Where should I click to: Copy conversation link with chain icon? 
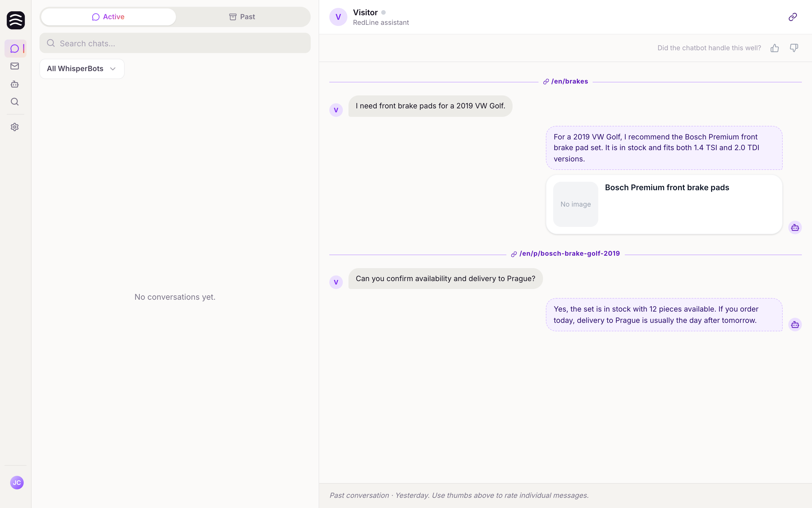793,17
